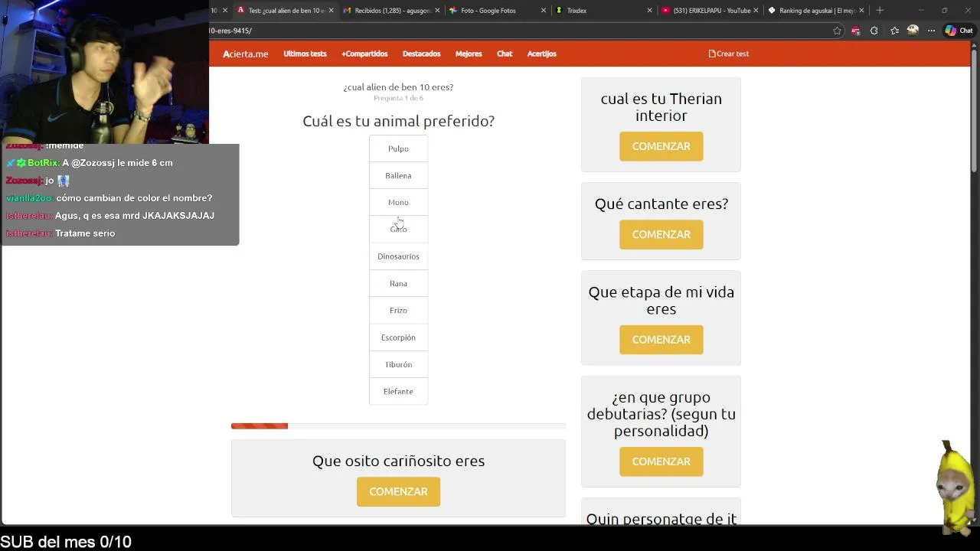The height and width of the screenshot is (551, 980).
Task: Open the Chat menu item on Acierta.me
Action: click(x=505, y=54)
